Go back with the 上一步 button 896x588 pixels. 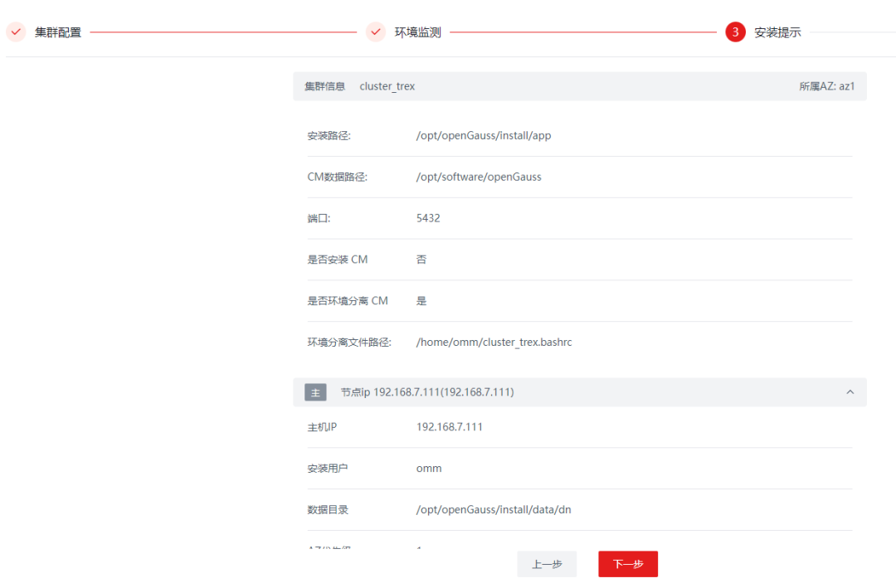point(547,565)
